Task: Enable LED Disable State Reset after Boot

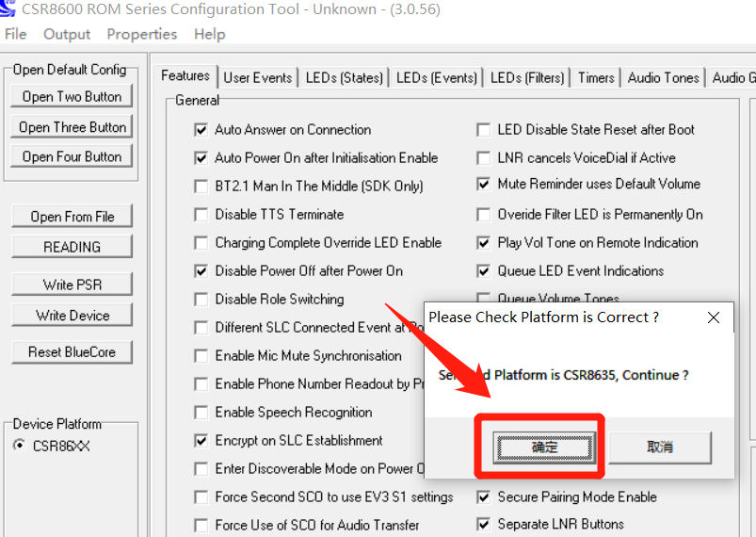Action: [x=484, y=130]
